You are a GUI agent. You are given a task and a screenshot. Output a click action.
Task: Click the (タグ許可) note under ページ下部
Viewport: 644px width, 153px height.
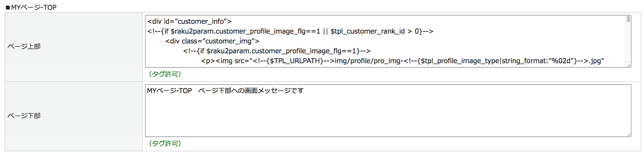coord(165,144)
